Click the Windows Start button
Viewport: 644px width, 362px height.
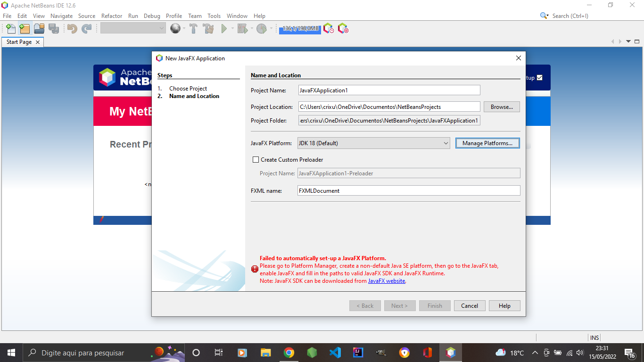tap(11, 353)
